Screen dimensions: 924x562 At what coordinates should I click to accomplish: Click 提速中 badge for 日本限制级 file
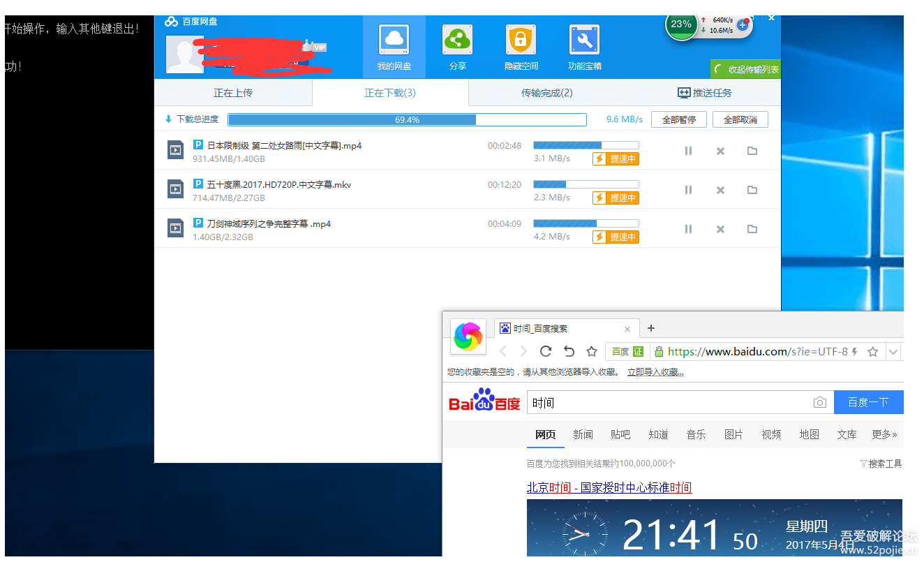click(616, 159)
